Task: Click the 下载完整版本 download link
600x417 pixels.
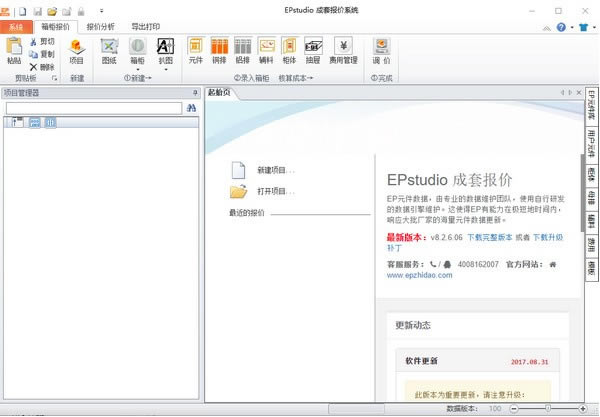Action: [x=490, y=237]
